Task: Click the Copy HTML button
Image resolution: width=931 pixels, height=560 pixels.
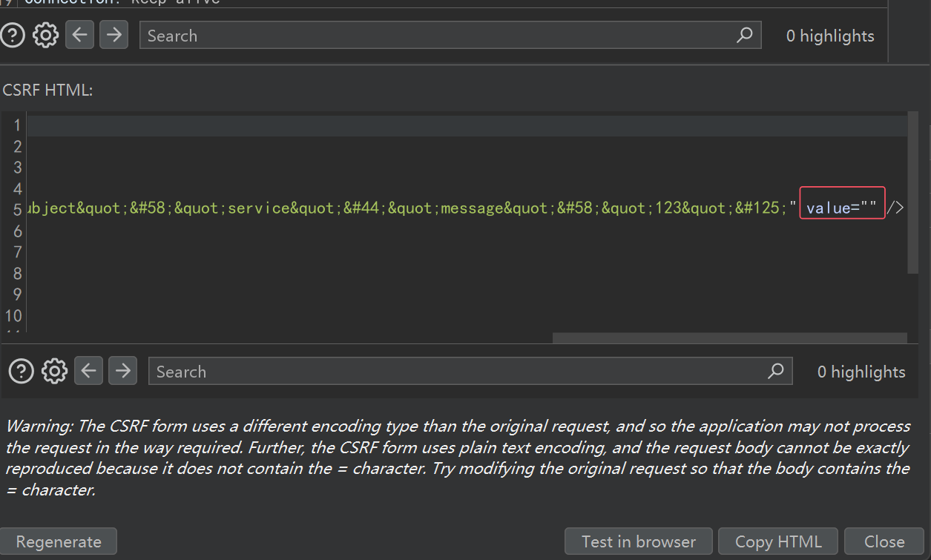Action: point(778,541)
